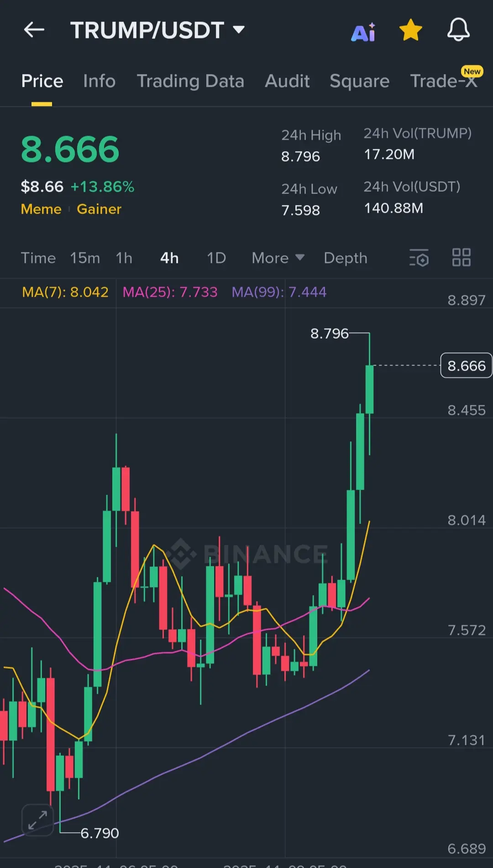The height and width of the screenshot is (868, 493).
Task: Open price alerts bell icon
Action: (x=458, y=30)
